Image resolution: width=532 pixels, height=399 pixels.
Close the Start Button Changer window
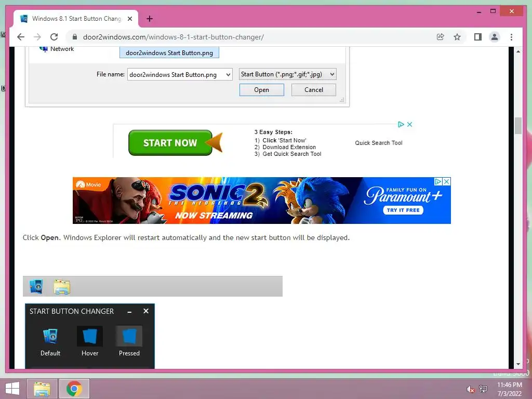(x=146, y=311)
